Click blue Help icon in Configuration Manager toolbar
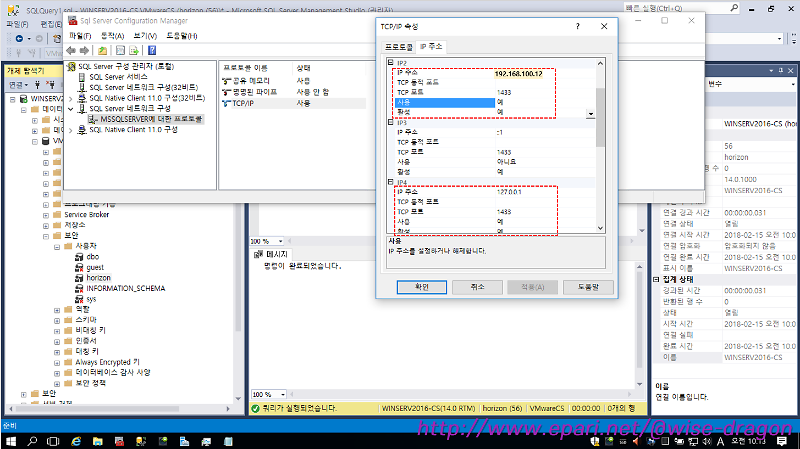This screenshot has height=449, width=800. click(152, 50)
